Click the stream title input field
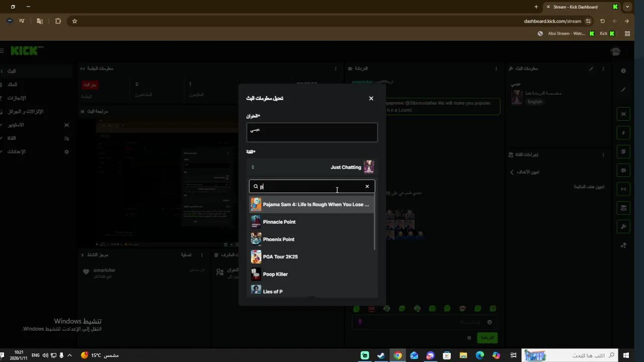Screen dimensions: 644x362 click(312, 132)
